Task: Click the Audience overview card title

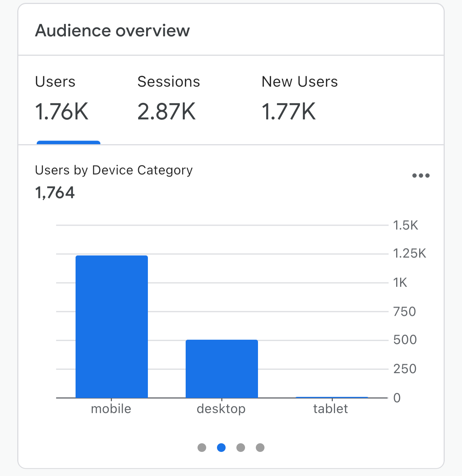Action: [x=112, y=31]
